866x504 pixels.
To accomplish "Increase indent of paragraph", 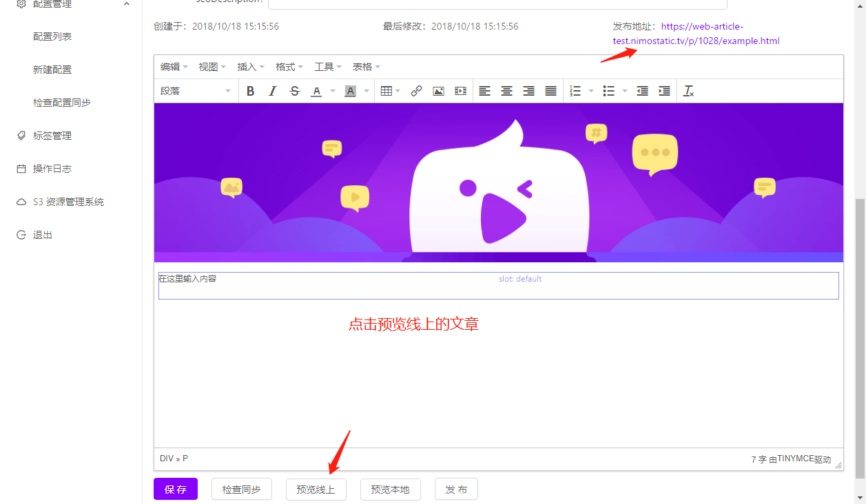I will (664, 91).
